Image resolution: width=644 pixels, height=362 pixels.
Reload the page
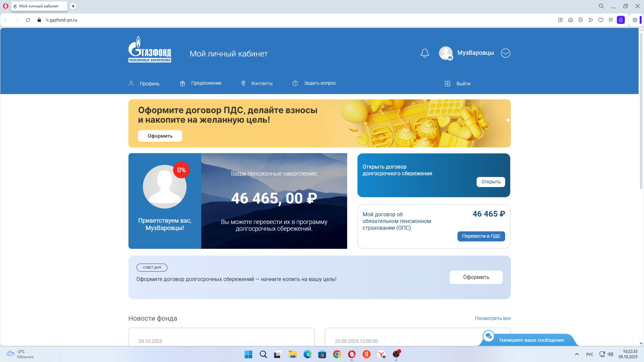(x=28, y=20)
